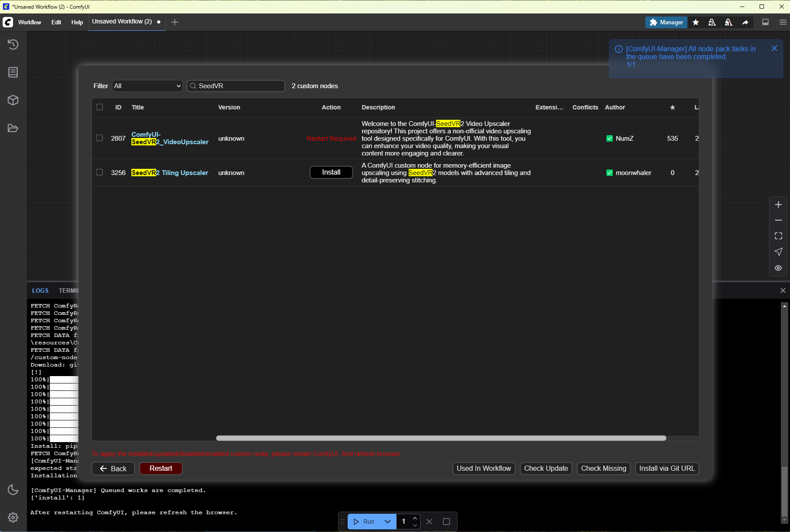Add a new workflow tab with plus
The image size is (790, 532).
pyautogui.click(x=175, y=22)
